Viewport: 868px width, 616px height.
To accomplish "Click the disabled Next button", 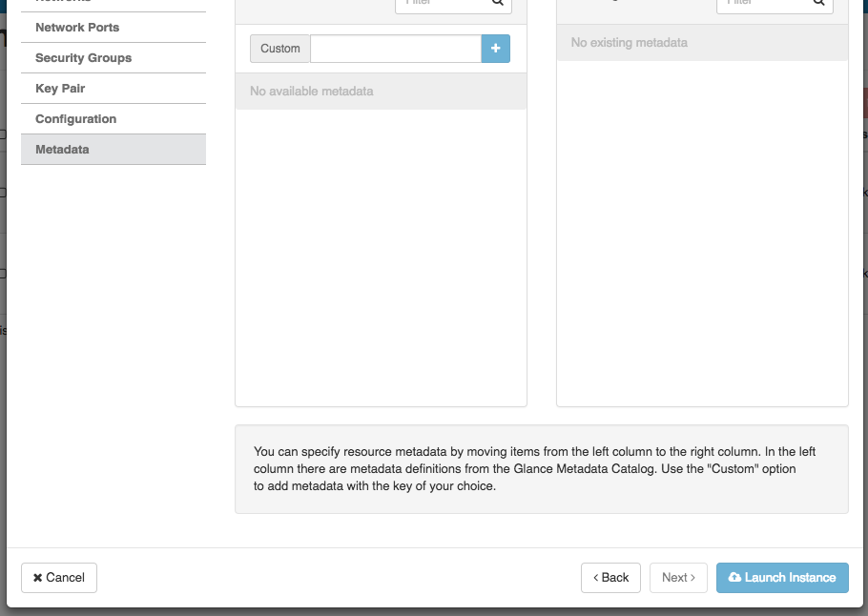I will coord(678,578).
